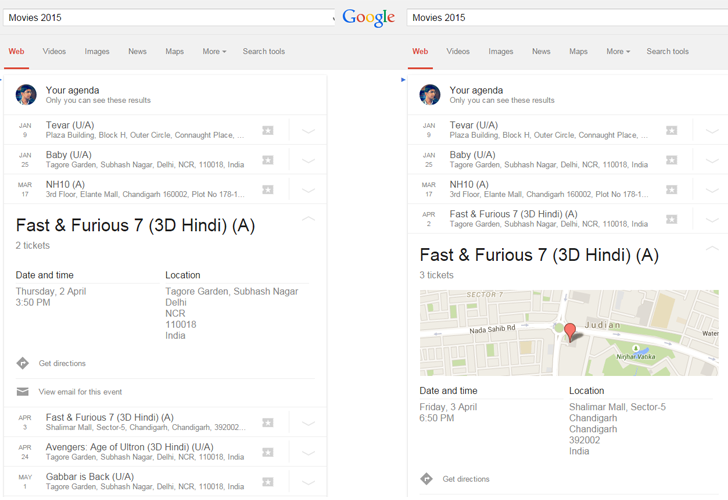Click the "2 tickets" text

point(32,246)
